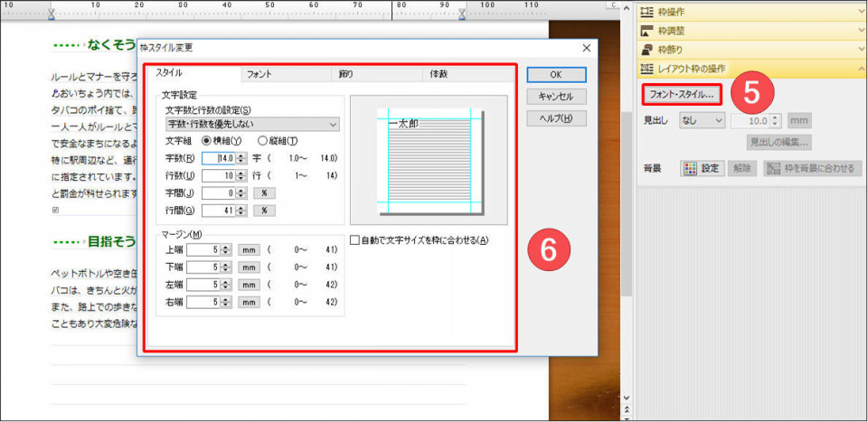Viewport: 868px width, 422px height.
Task: Switch to the 飾り tab
Action: pos(377,74)
